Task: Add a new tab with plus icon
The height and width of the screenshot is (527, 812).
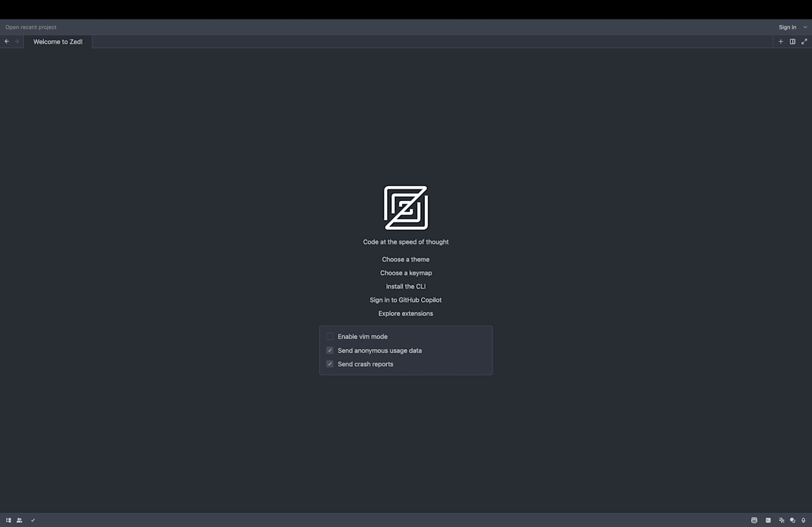Action: tap(781, 41)
